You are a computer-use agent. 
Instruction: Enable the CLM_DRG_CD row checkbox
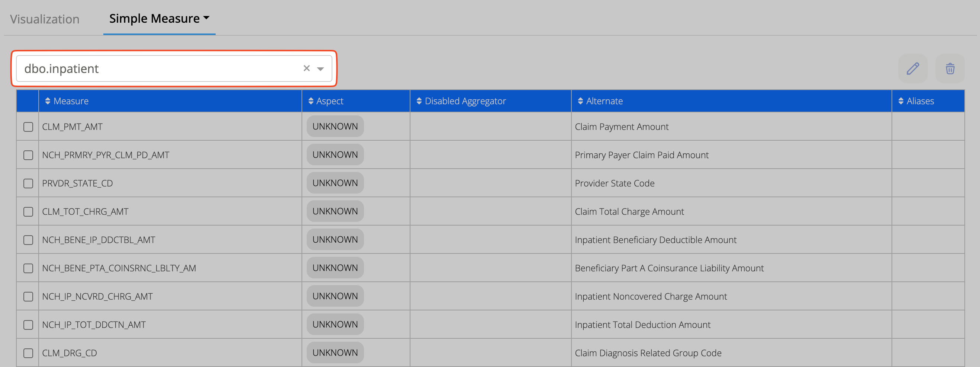[28, 353]
